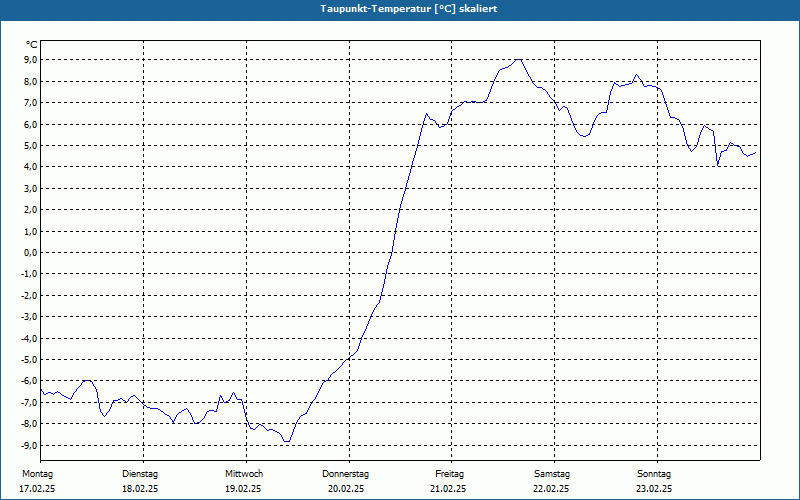Select the 7,0 y-axis value
800x500 pixels.
coord(30,103)
